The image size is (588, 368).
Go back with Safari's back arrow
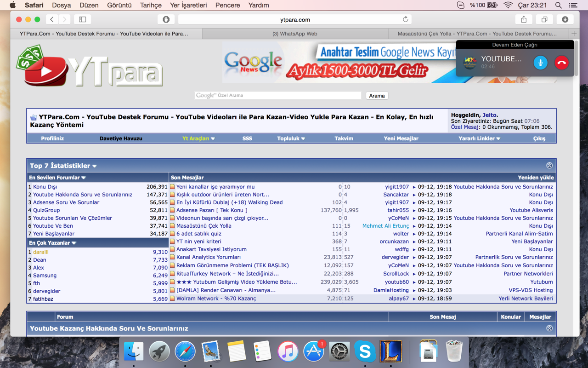52,19
